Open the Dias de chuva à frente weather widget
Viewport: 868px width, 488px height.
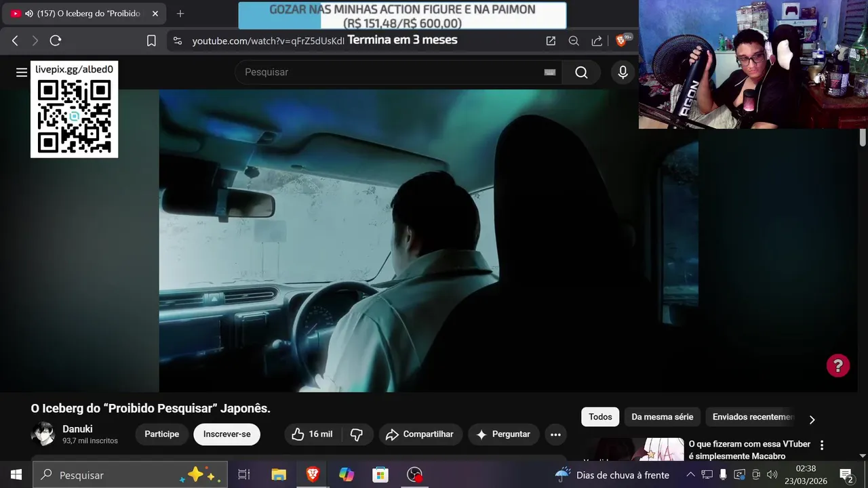612,474
